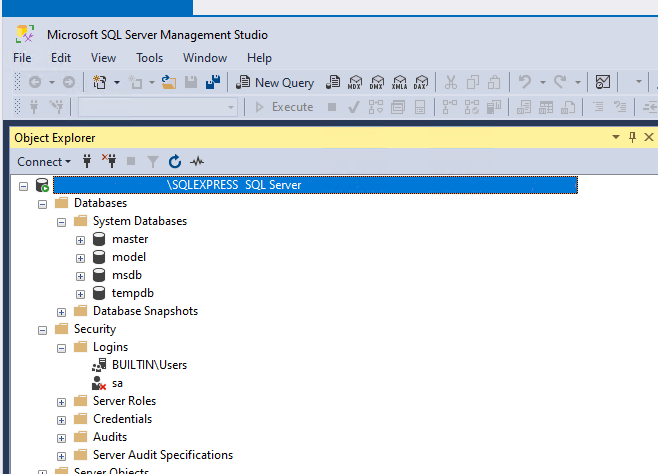Close the Object Explorer panel
The height and width of the screenshot is (474, 658).
649,137
